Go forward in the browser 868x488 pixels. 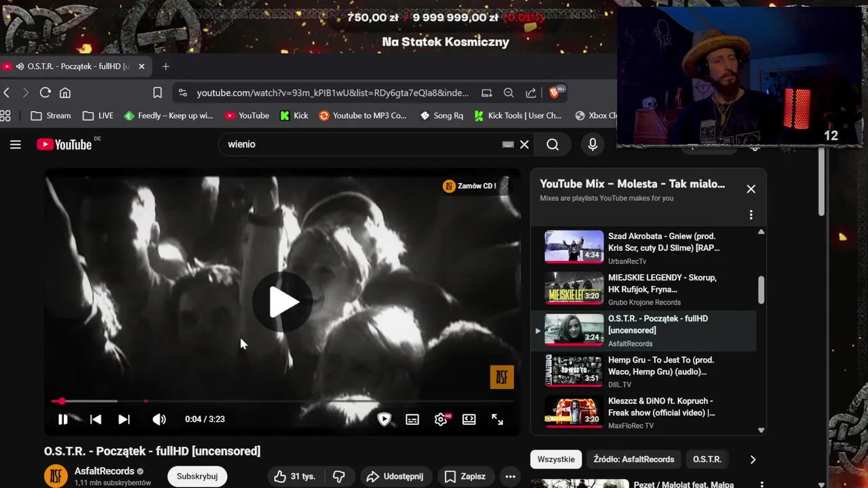[26, 93]
